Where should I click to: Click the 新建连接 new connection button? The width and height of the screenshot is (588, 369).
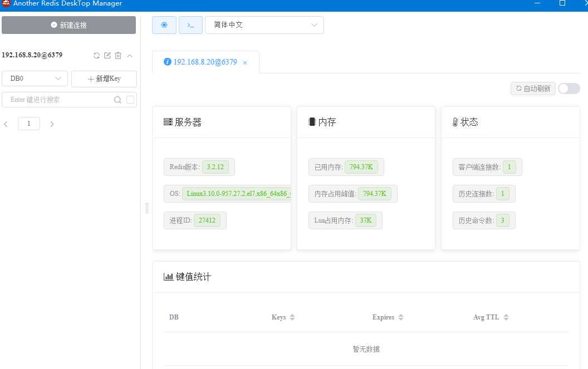(x=68, y=25)
